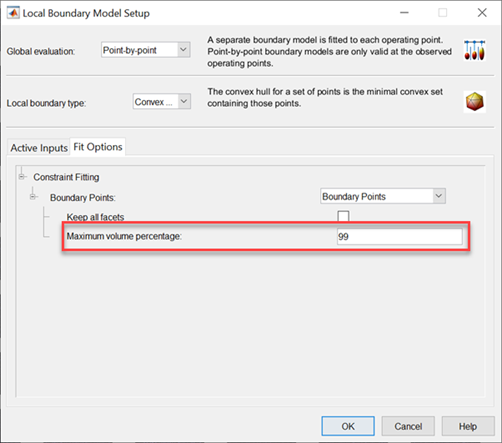
Task: Select the Fit Options tab
Action: (x=98, y=147)
